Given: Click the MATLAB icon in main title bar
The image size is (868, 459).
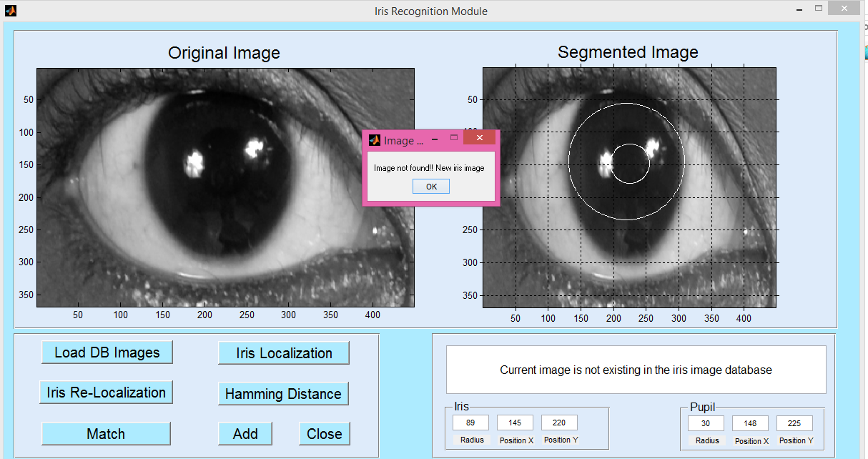Looking at the screenshot, I should click(10, 11).
